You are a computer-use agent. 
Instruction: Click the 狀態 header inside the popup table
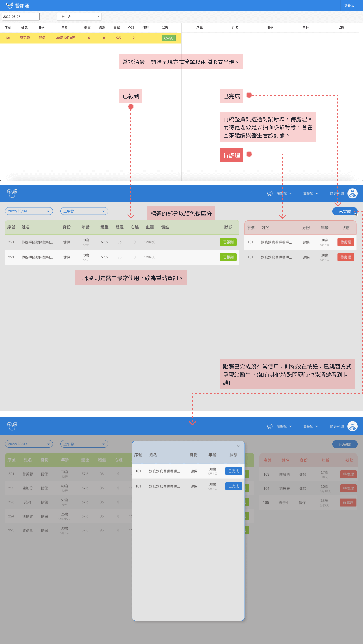233,455
